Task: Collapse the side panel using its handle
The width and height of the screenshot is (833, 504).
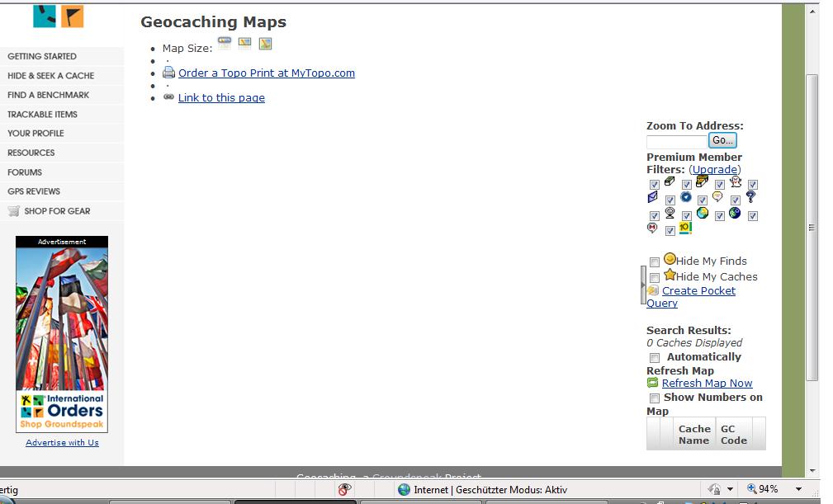Action: (643, 285)
